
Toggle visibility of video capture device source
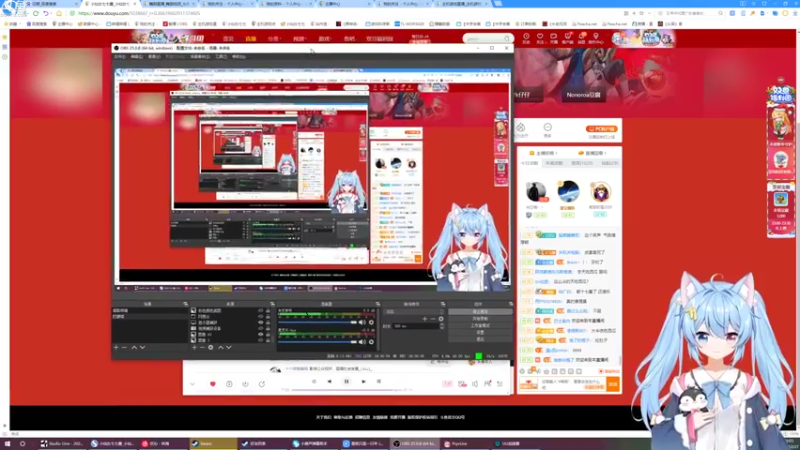(261, 329)
